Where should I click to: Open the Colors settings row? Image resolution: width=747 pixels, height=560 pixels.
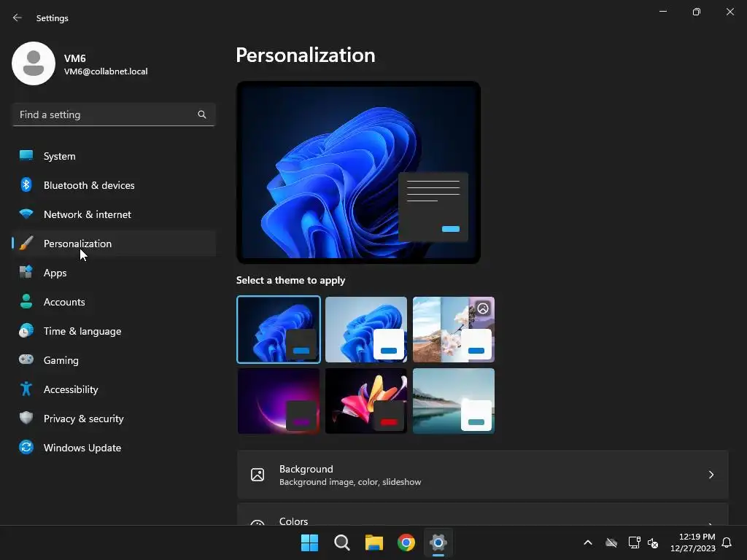click(483, 515)
